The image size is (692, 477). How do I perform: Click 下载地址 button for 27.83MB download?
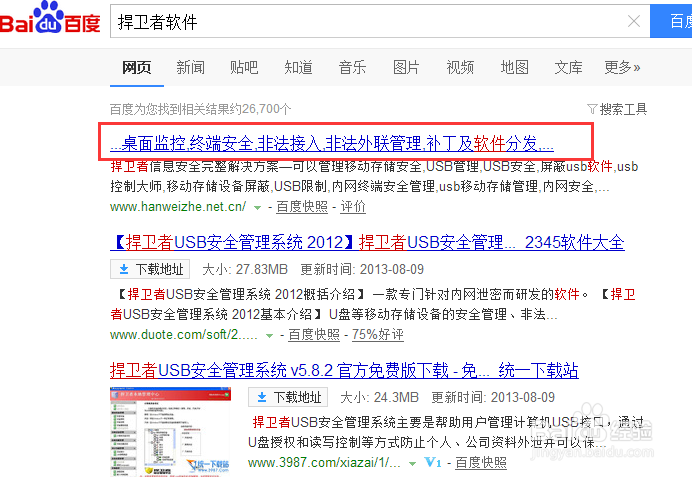click(x=150, y=269)
